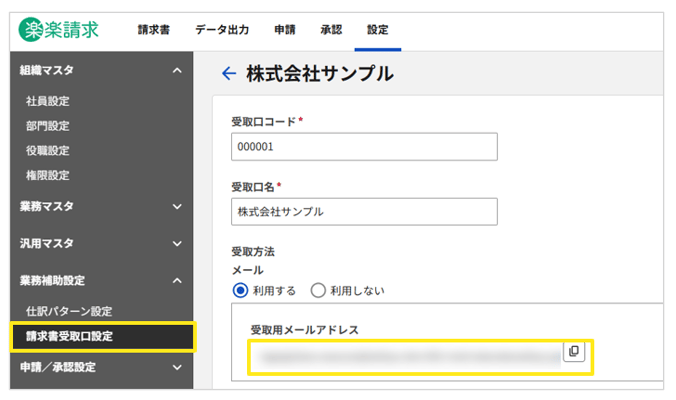Expand the 業務マスタ section
The image size is (676, 400).
[177, 206]
